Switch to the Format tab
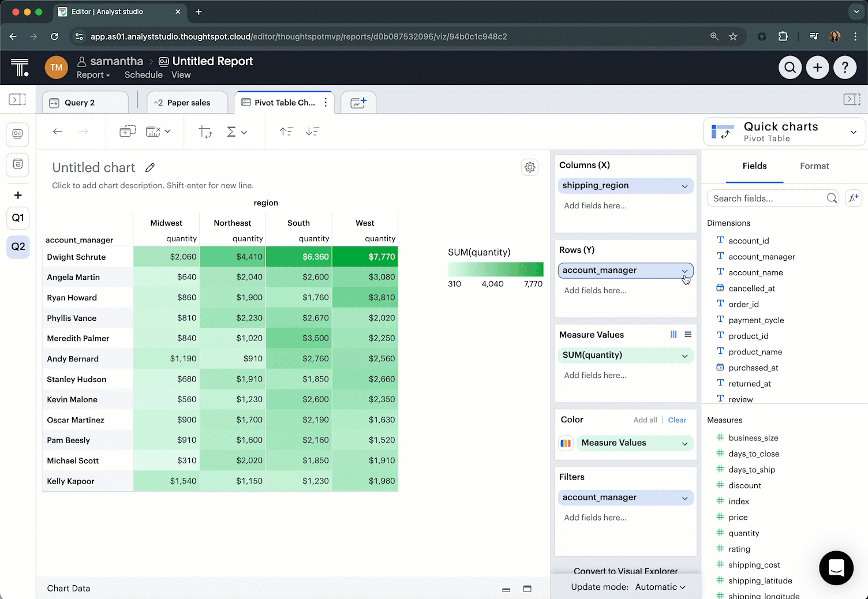This screenshot has height=599, width=868. pyautogui.click(x=814, y=166)
